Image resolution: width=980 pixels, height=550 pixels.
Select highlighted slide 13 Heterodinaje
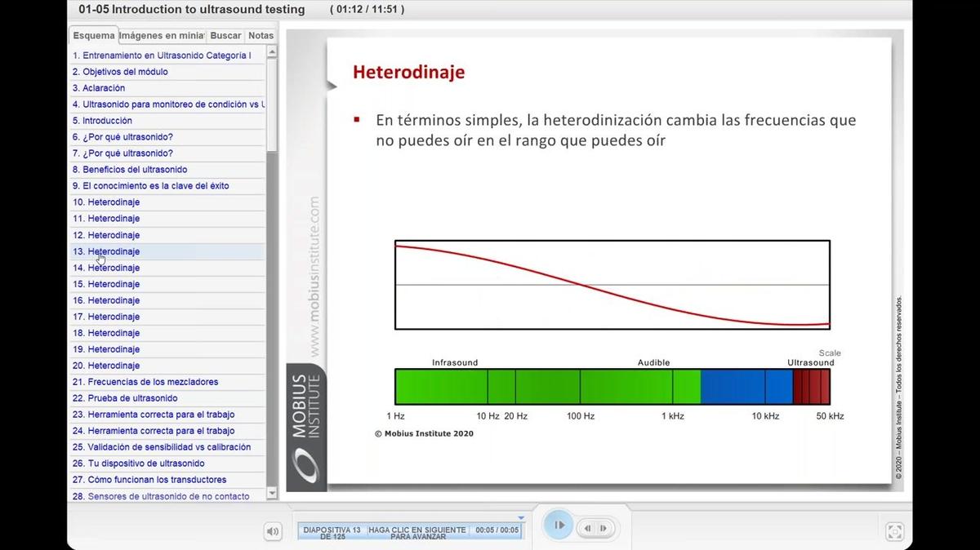[167, 251]
